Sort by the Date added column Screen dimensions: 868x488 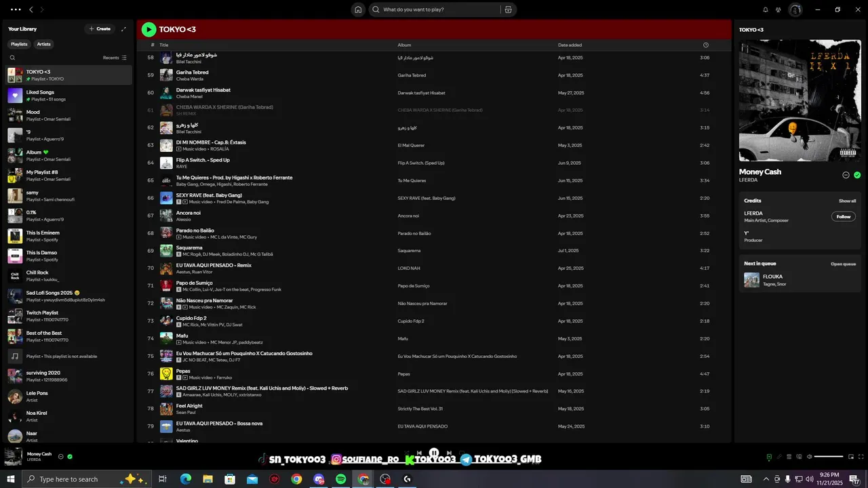(x=570, y=45)
